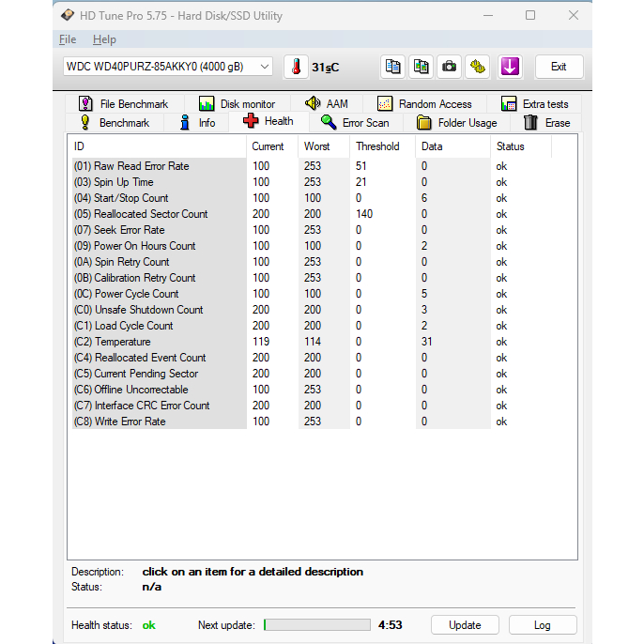The width and height of the screenshot is (644, 644).
Task: Click the copy screenshot to clipboard icon
Action: tap(422, 67)
